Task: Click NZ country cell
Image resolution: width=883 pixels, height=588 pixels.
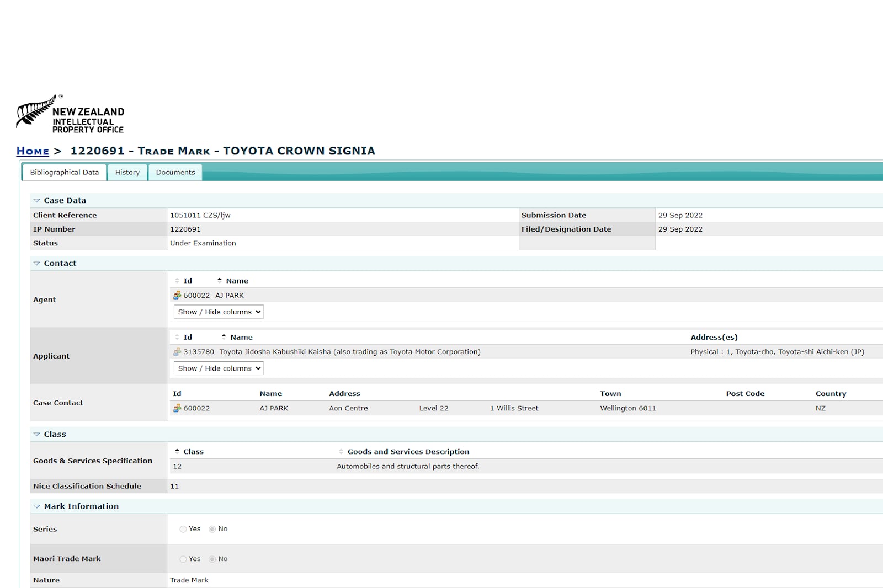Action: click(821, 409)
